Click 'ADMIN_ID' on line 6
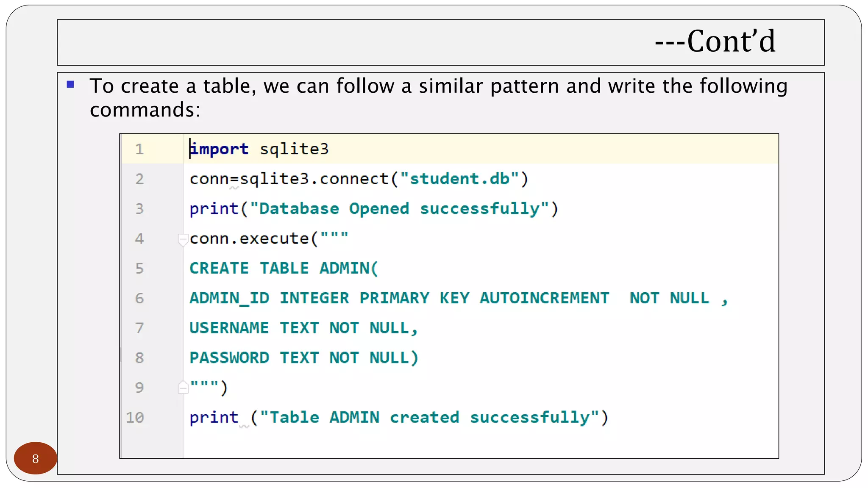 coord(229,298)
